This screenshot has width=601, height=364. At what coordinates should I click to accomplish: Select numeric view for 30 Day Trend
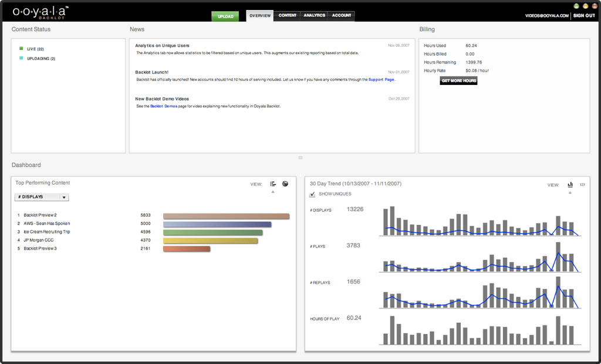pyautogui.click(x=582, y=185)
